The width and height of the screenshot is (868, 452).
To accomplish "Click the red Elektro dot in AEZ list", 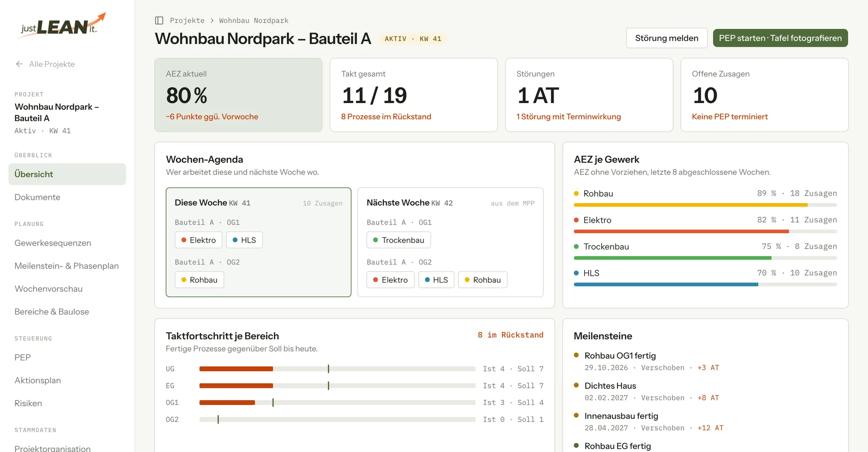I will pos(576,220).
